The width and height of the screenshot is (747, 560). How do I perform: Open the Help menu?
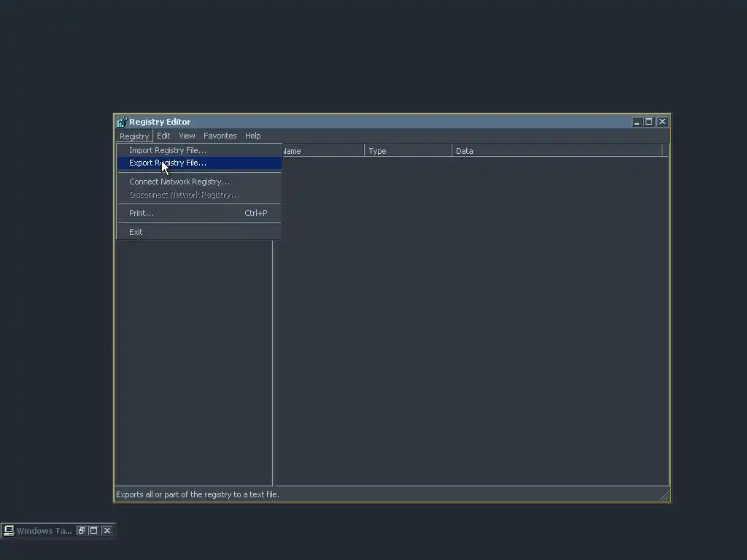253,136
